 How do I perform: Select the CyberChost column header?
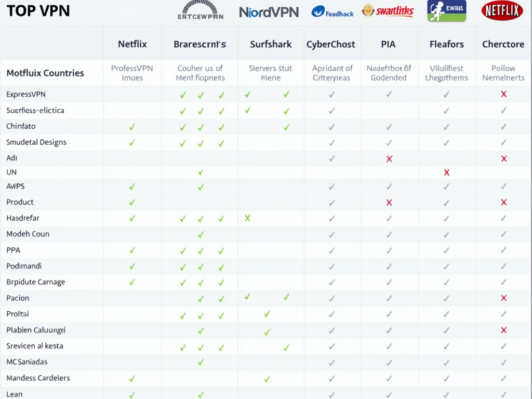click(x=331, y=45)
